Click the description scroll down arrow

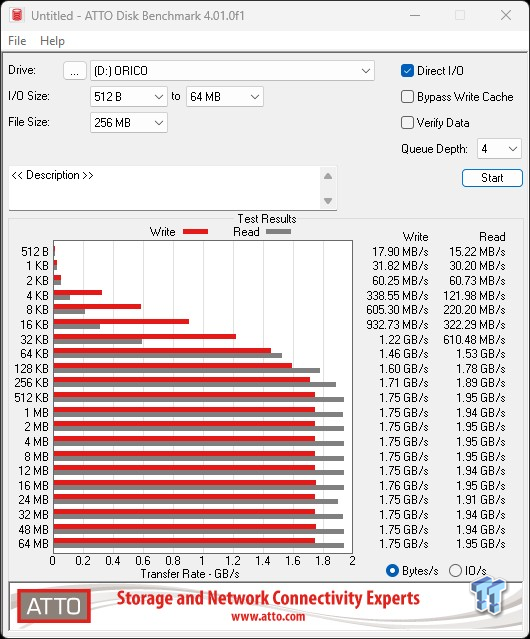click(328, 201)
